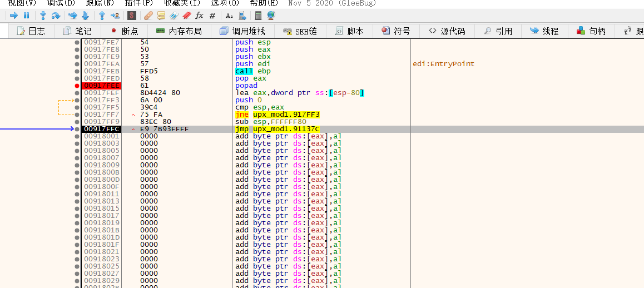
Task: Switch to the 引用 tab
Action: point(498,31)
